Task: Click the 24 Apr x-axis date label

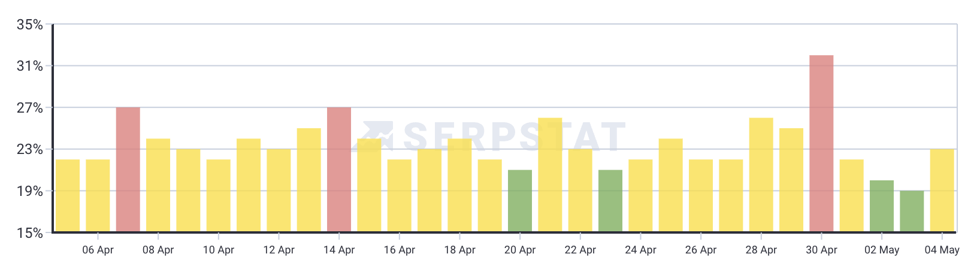Action: [x=640, y=250]
